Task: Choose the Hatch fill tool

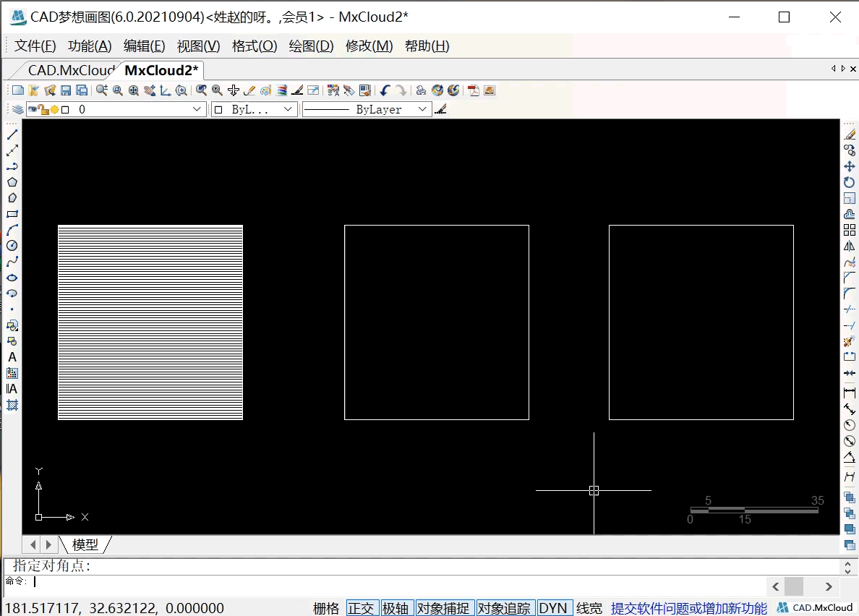Action: click(12, 406)
